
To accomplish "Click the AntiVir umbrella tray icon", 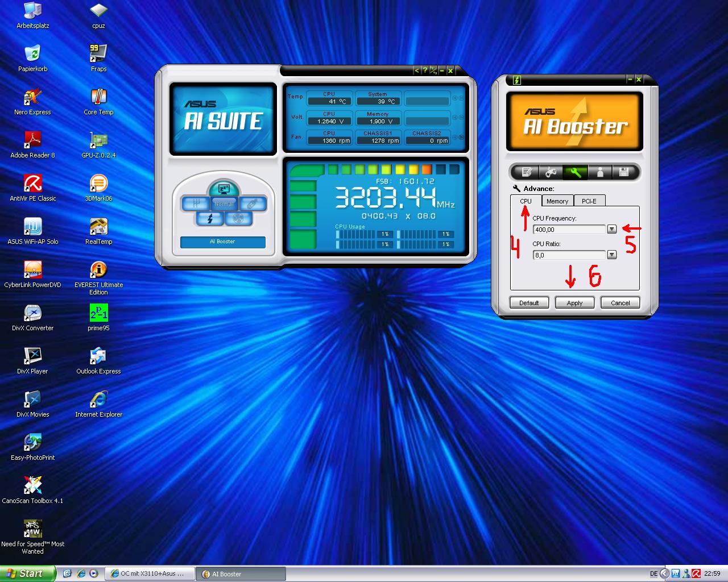I will tap(696, 573).
